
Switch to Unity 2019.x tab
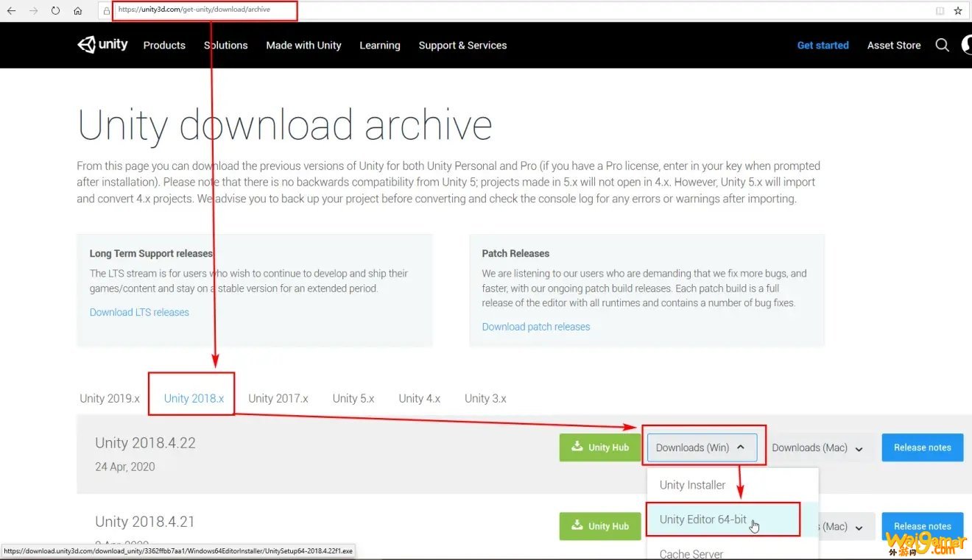(110, 398)
